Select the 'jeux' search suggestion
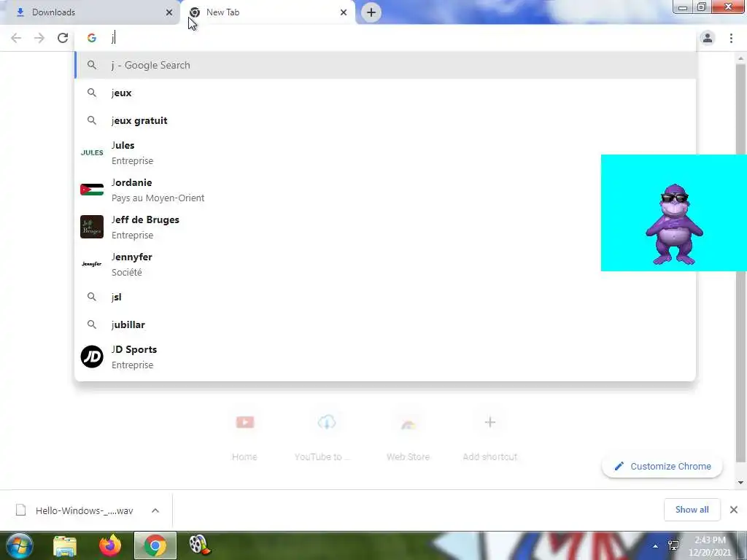This screenshot has width=747, height=560. click(x=385, y=93)
